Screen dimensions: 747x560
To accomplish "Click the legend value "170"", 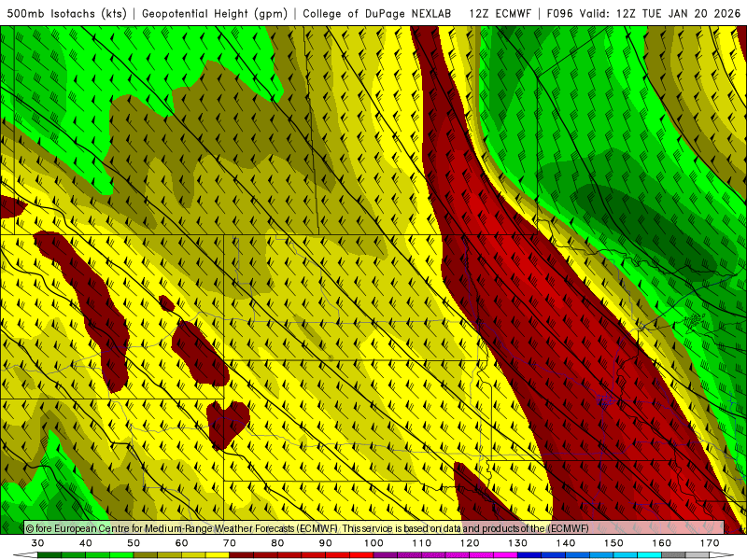I will coord(710,543).
